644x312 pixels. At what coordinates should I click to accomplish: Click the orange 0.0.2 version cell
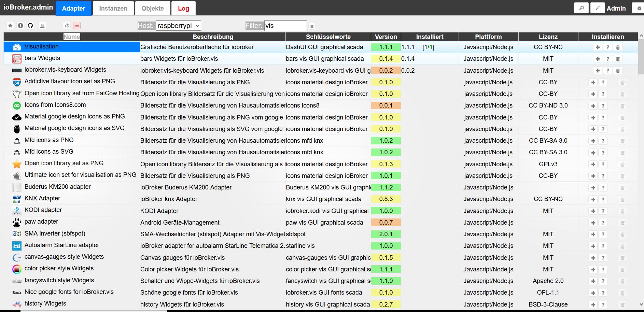click(386, 71)
